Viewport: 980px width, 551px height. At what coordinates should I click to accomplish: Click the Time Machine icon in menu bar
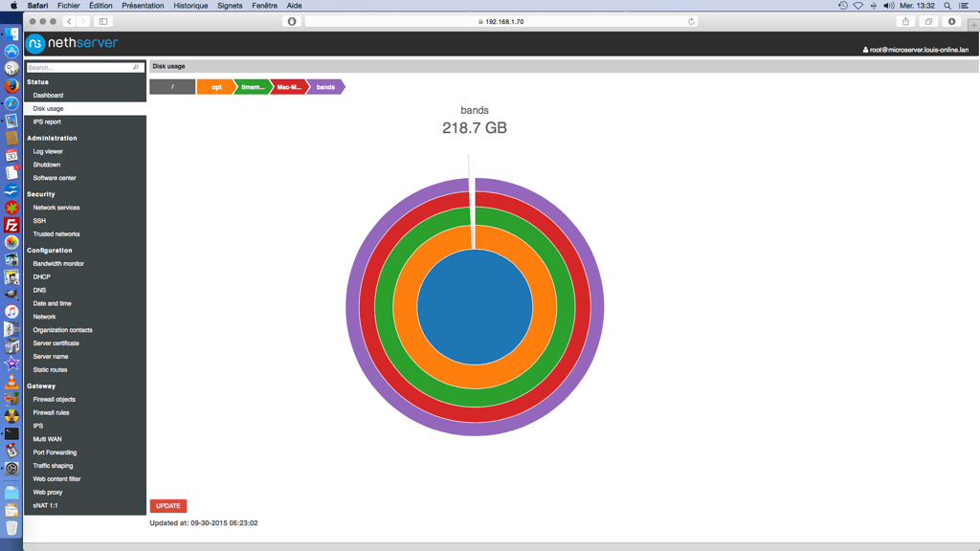point(842,6)
